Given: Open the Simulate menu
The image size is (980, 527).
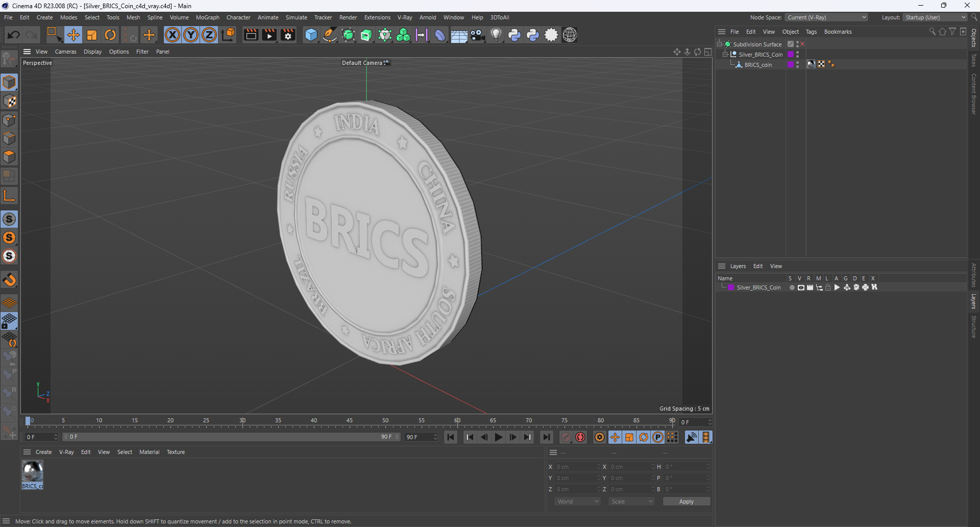Looking at the screenshot, I should pos(297,17).
